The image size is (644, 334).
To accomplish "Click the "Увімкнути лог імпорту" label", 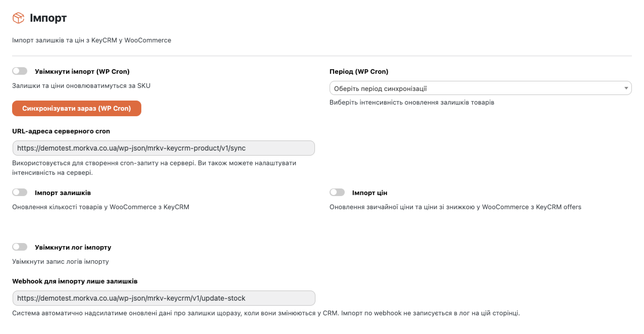I will pos(73,247).
